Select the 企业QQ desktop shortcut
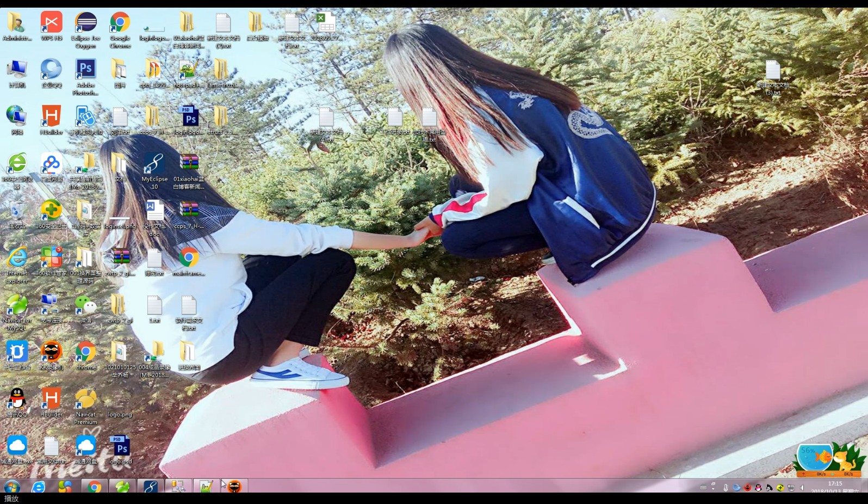Screen dimensions: 868x504 point(52,73)
